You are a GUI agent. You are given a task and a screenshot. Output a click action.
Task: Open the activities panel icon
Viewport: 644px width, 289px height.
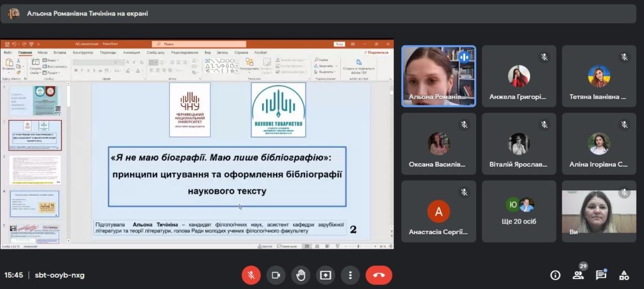coord(624,275)
